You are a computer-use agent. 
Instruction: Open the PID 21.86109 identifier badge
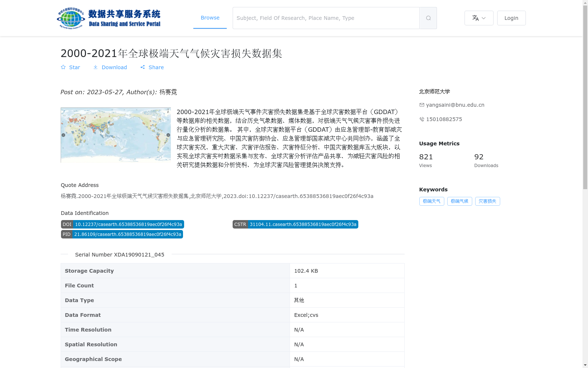pos(122,234)
